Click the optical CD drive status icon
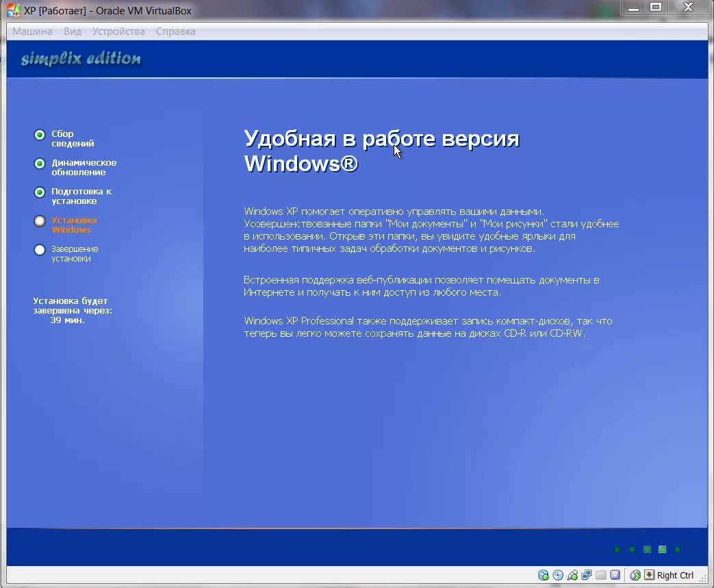 pos(558,575)
